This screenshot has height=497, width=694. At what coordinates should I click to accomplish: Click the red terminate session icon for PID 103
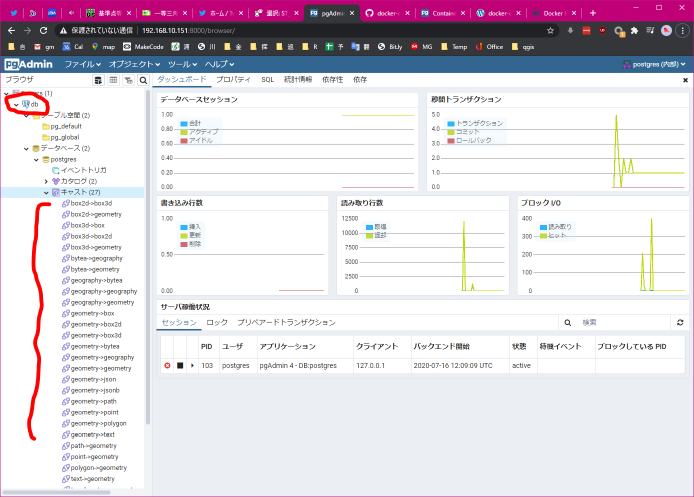tap(167, 366)
